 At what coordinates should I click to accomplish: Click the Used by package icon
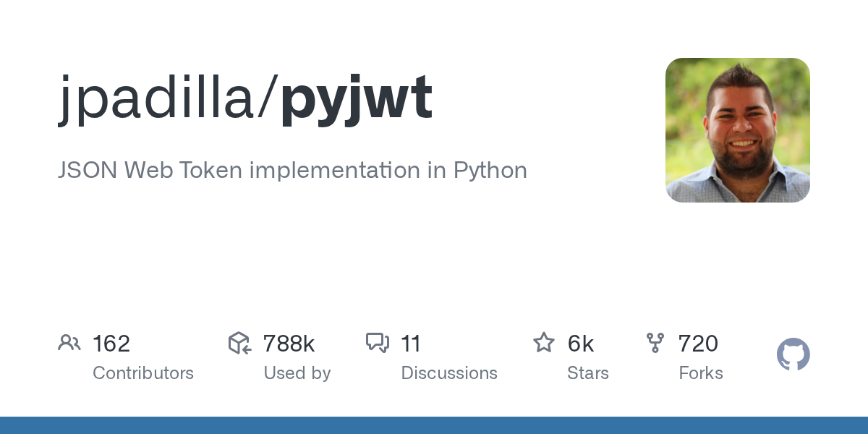(239, 343)
